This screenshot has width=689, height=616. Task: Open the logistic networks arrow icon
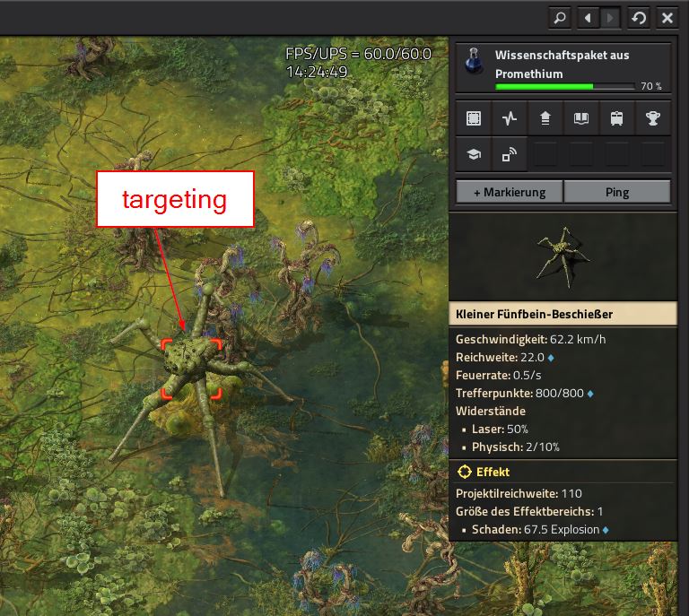coord(545,118)
